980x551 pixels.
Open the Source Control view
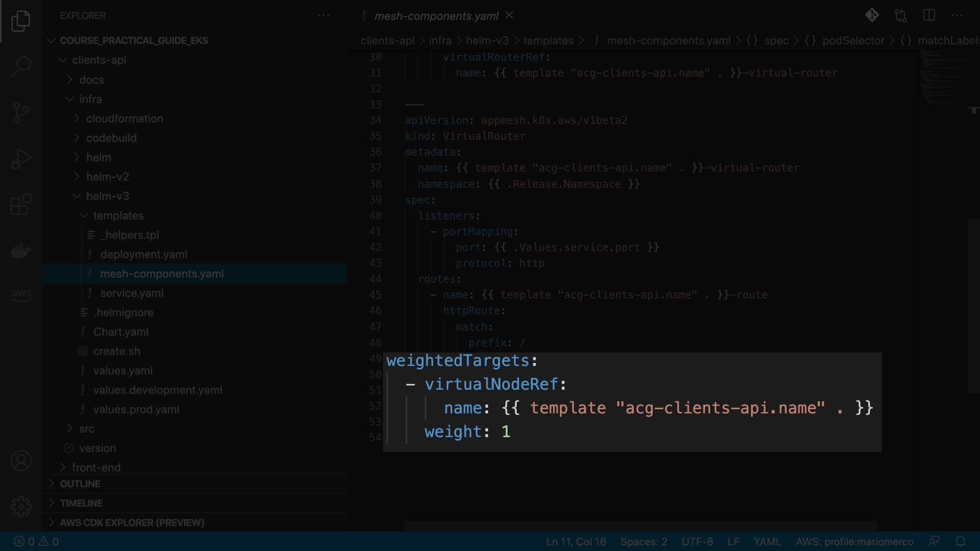21,112
